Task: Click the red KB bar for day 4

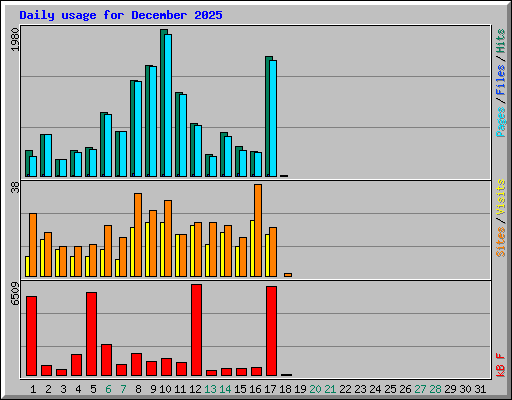Action: 76,365
